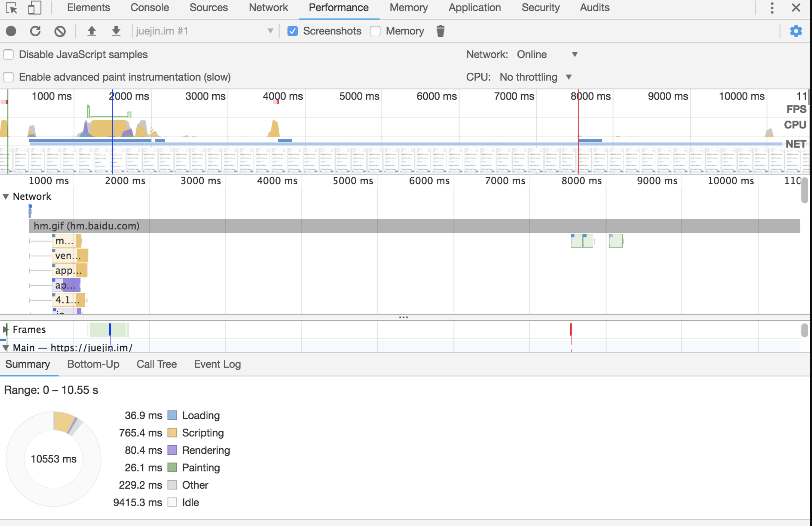Screen dimensions: 812x526
Task: Toggle the device toolbar icon
Action: click(x=34, y=7)
